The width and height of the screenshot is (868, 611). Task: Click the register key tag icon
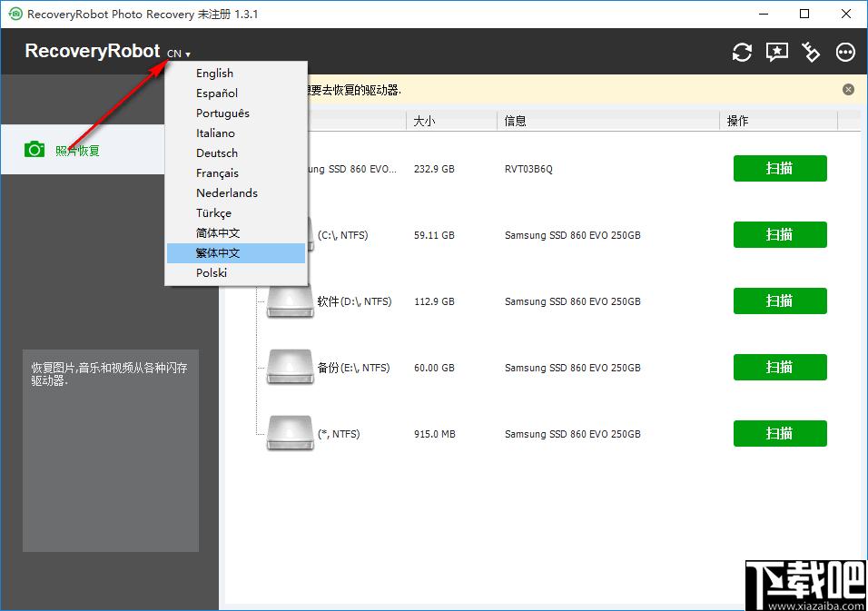[x=811, y=52]
